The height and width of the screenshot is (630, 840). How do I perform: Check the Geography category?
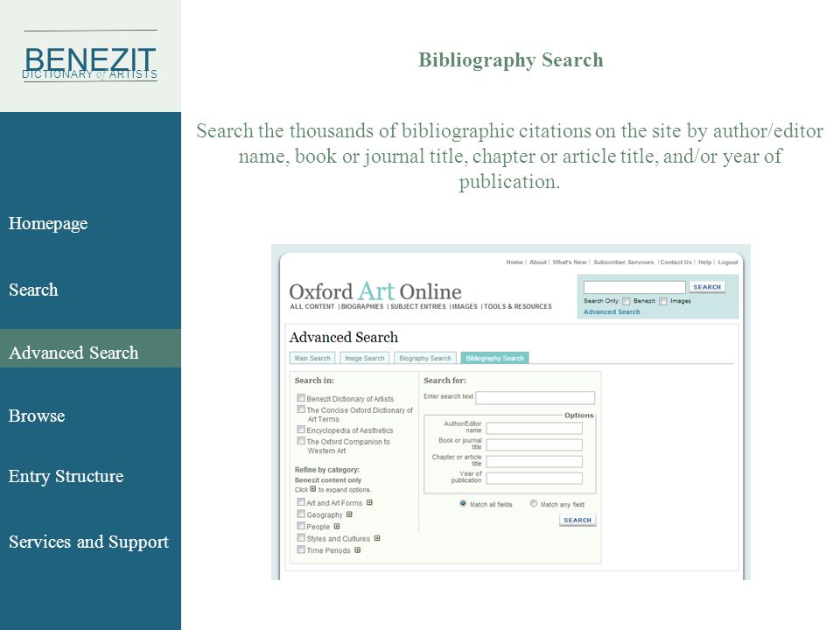coord(301,514)
